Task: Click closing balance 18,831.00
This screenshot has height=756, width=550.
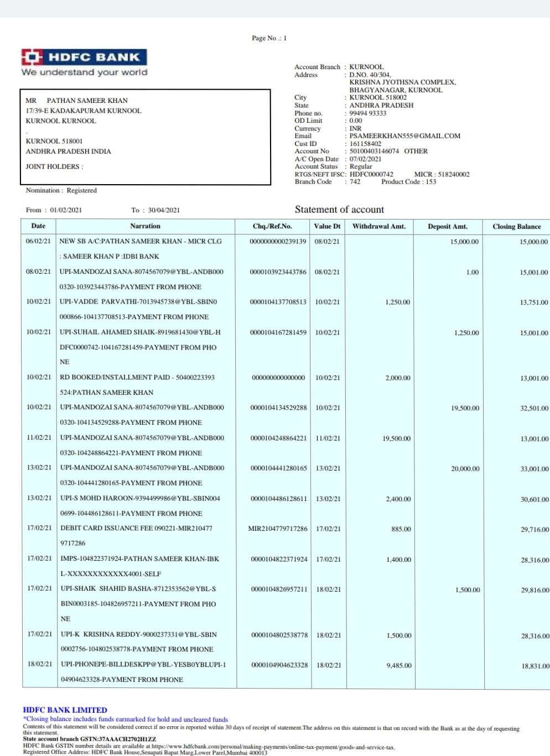Action: point(536,666)
